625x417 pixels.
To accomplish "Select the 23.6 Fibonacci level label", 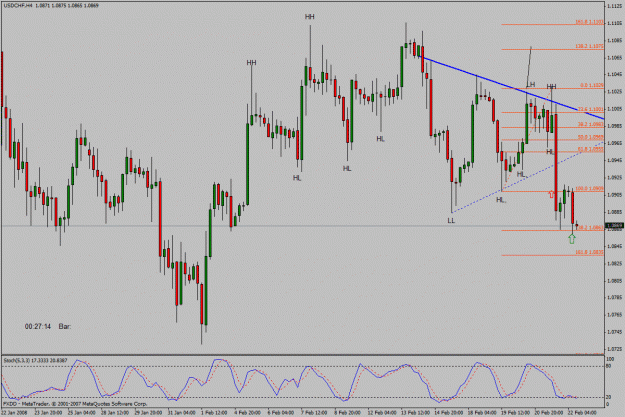I will (591, 109).
